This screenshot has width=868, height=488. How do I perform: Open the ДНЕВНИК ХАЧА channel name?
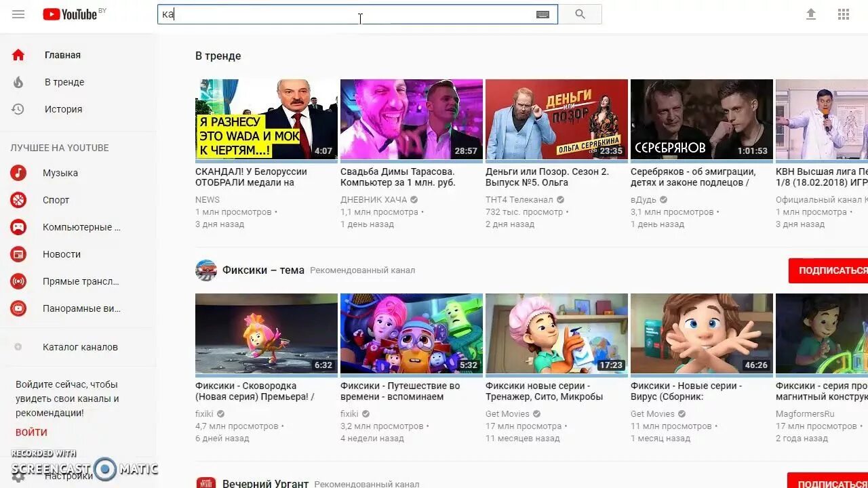point(374,200)
